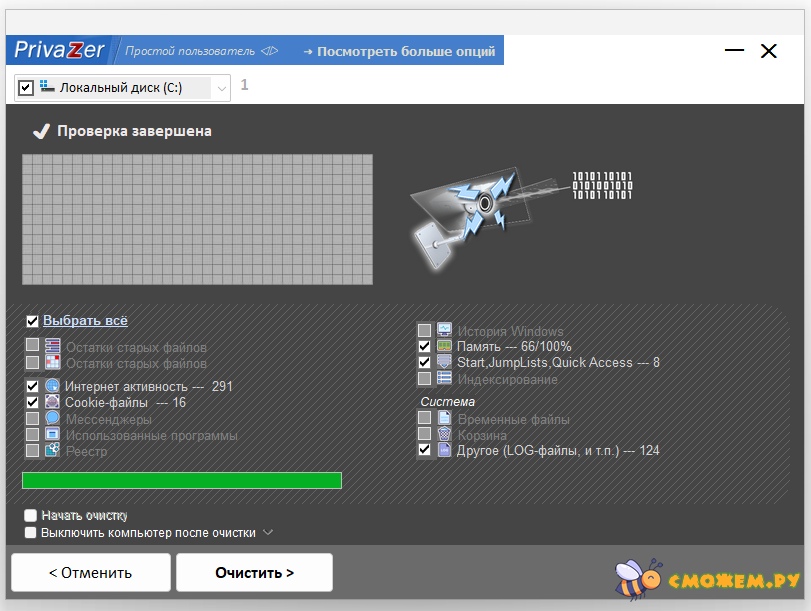The height and width of the screenshot is (611, 811).
Task: Click the Корзина recycle bin icon
Action: pyautogui.click(x=445, y=434)
